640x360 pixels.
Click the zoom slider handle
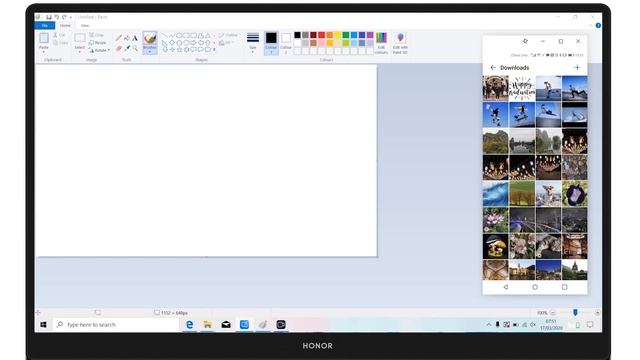pos(575,313)
